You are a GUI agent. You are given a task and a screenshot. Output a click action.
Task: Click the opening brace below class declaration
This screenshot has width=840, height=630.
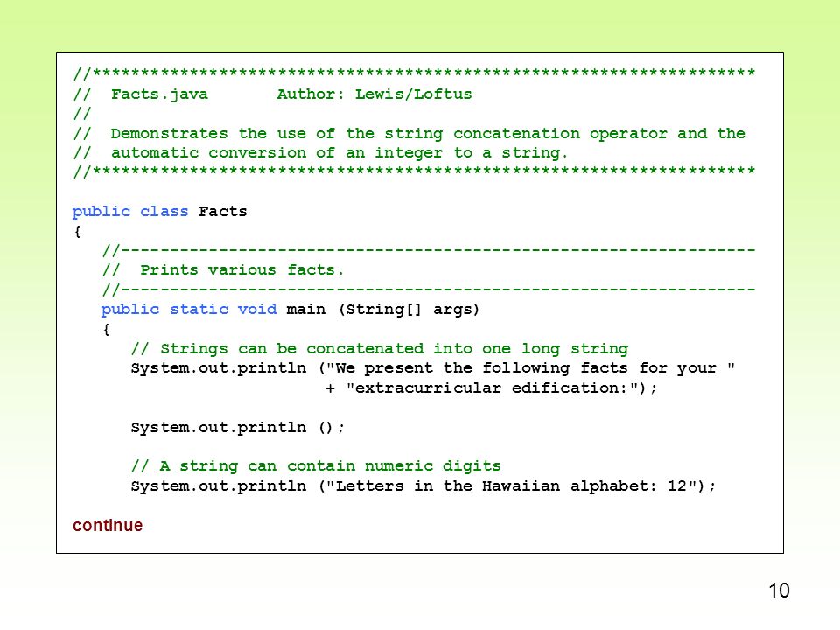(78, 231)
